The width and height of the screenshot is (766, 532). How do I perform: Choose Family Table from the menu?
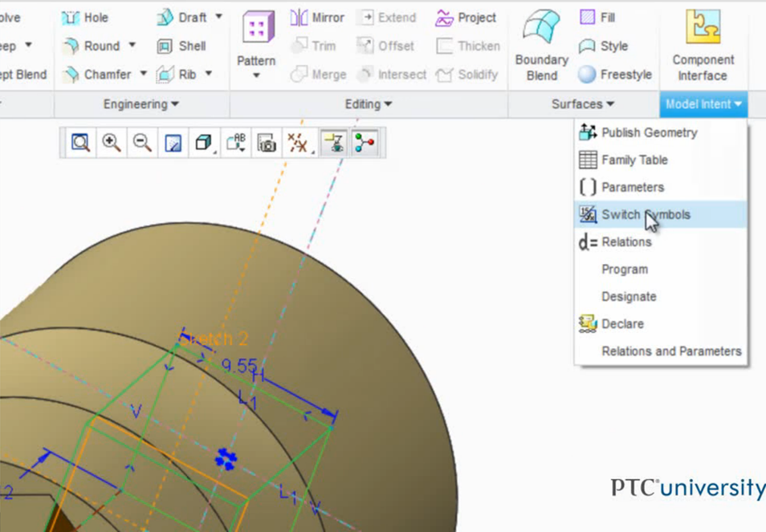click(661, 160)
